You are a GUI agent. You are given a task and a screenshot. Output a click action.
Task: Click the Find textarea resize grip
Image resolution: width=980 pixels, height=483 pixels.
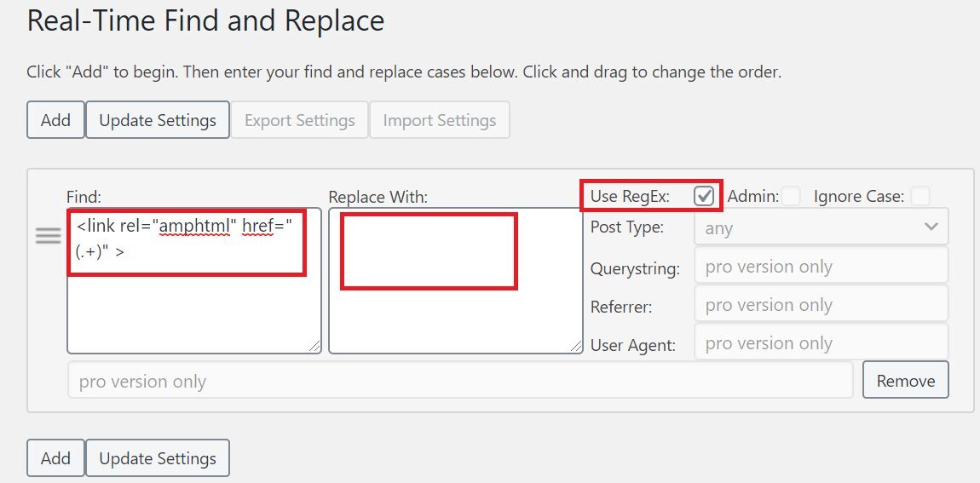tap(314, 346)
